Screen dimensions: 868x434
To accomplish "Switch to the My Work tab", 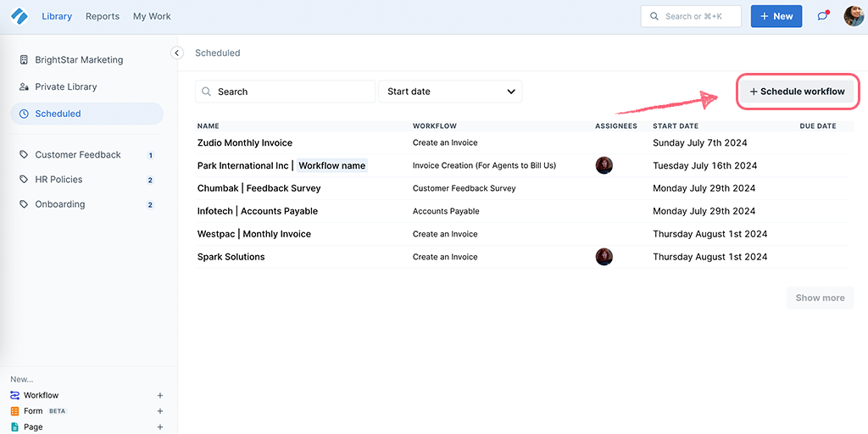I will (x=152, y=16).
